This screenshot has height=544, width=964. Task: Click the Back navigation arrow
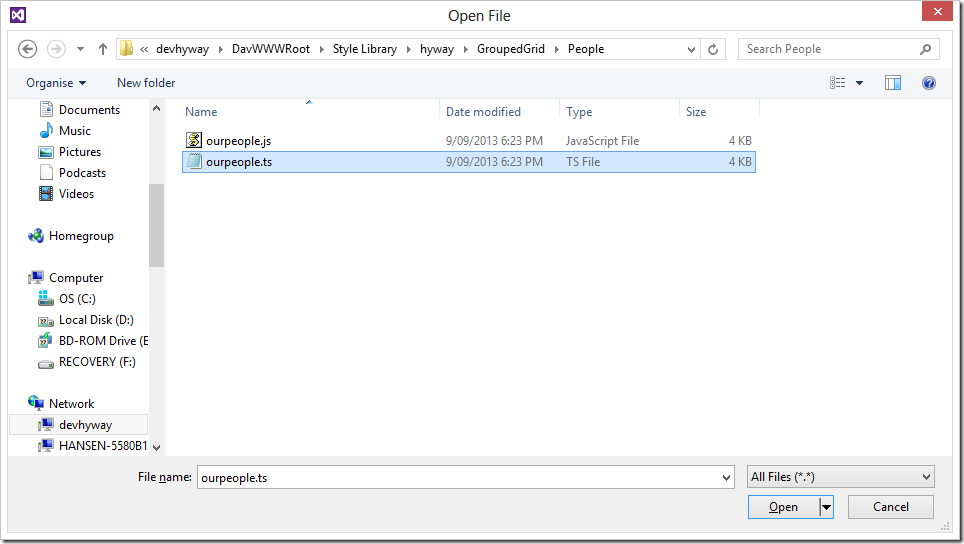[28, 49]
